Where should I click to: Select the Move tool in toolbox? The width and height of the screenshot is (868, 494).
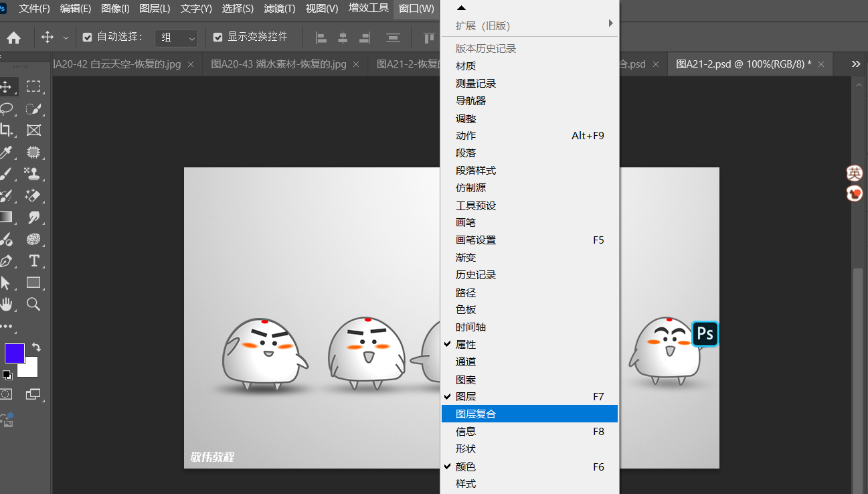(x=7, y=86)
